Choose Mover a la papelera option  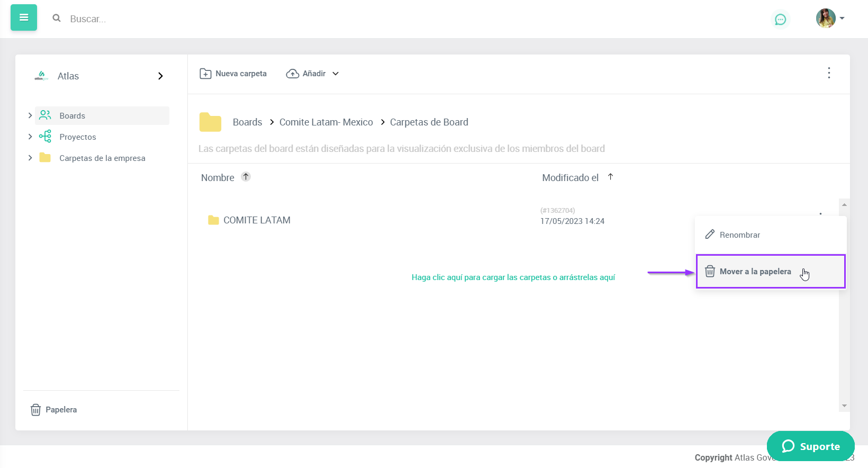[755, 272]
